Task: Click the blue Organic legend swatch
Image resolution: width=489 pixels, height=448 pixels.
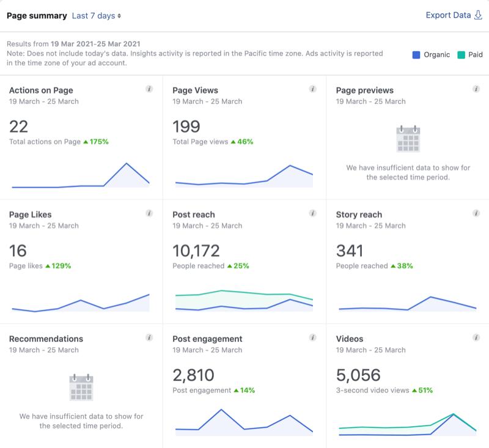Action: (x=416, y=54)
